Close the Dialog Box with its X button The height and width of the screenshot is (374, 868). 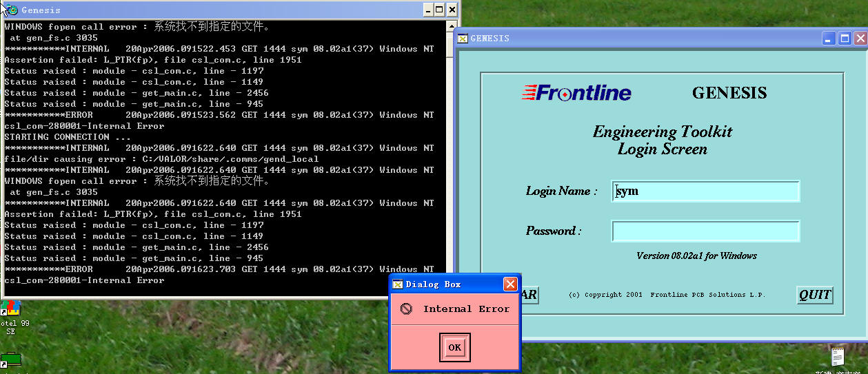[510, 284]
